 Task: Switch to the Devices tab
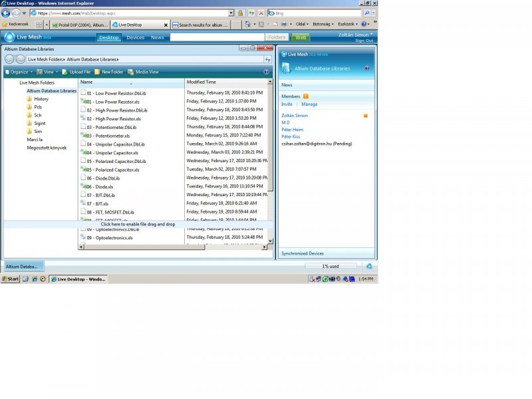(x=136, y=37)
